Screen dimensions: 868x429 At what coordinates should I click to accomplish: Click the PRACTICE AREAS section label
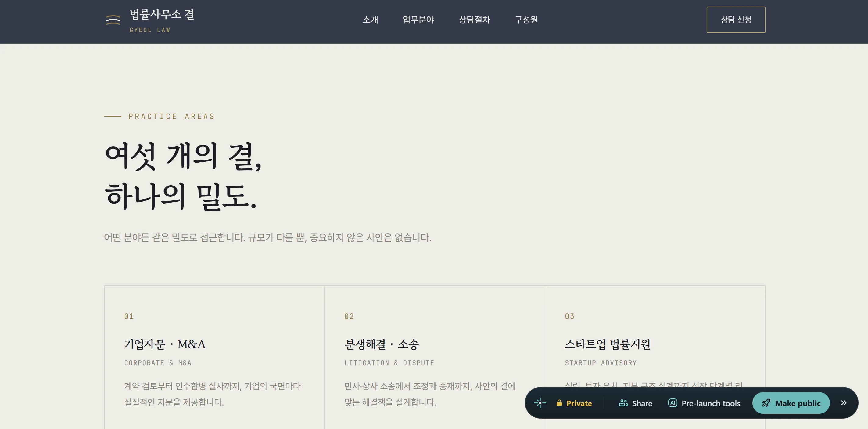click(x=171, y=116)
